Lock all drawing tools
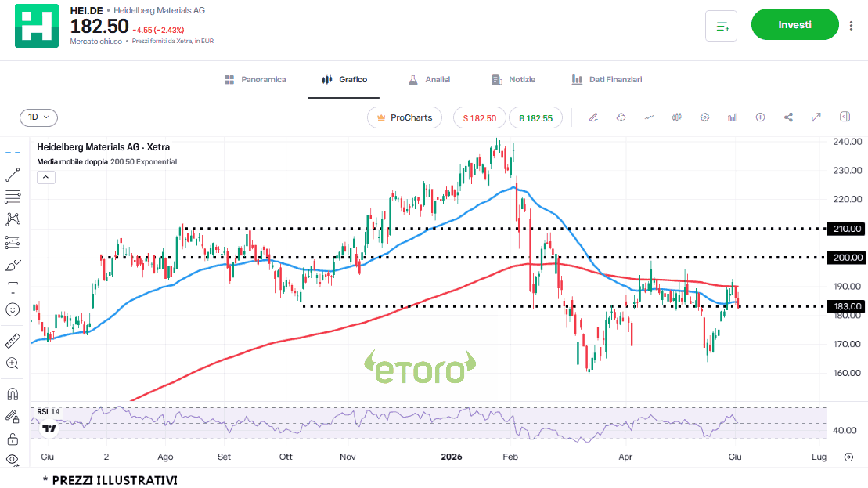 (13, 439)
